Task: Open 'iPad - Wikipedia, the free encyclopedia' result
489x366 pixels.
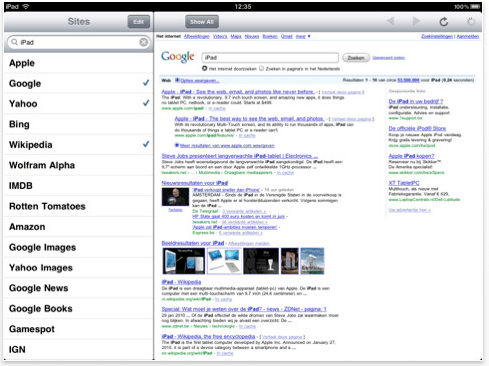Action: 208,336
